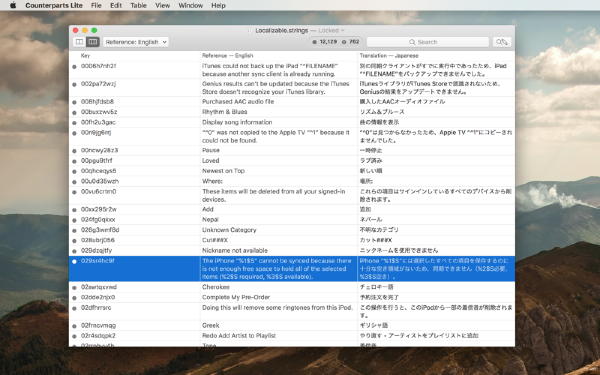The image size is (600, 375).
Task: Select the 'Redo Add Artist to Playlist' cell
Action: click(x=279, y=336)
